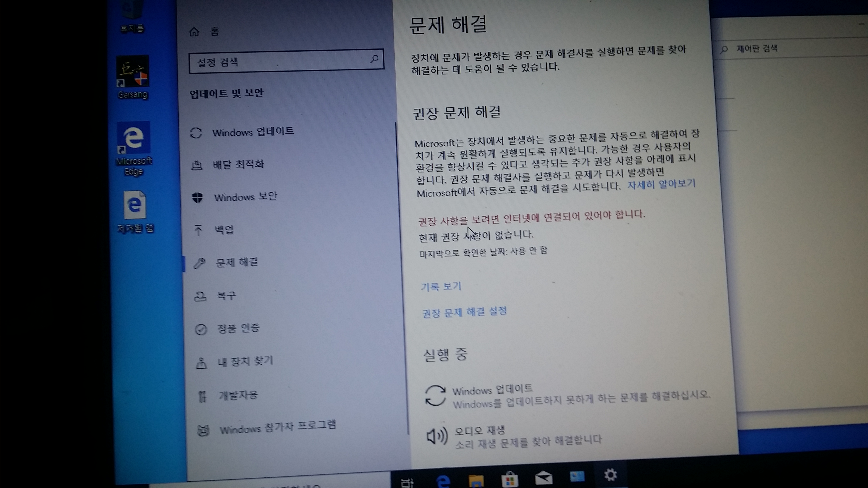Click the Home (홈) icon in settings sidebar
Screen dimensions: 868x488
194,32
